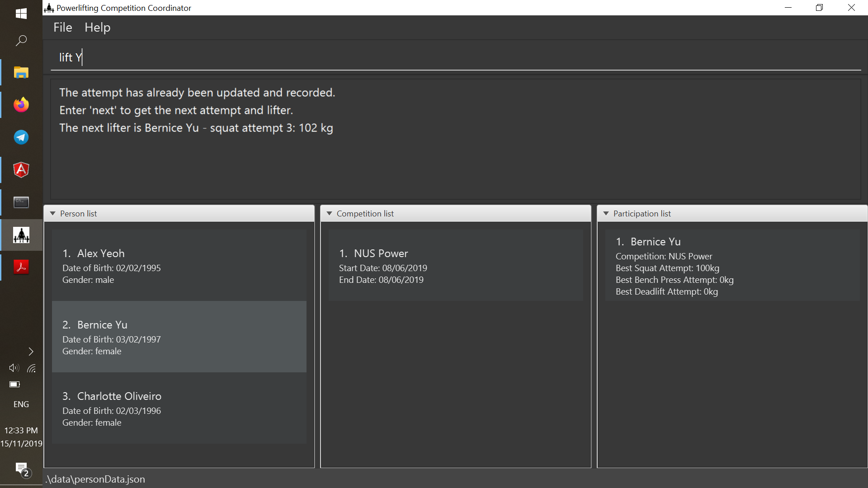Open the File menu
The height and width of the screenshot is (488, 868).
(62, 28)
